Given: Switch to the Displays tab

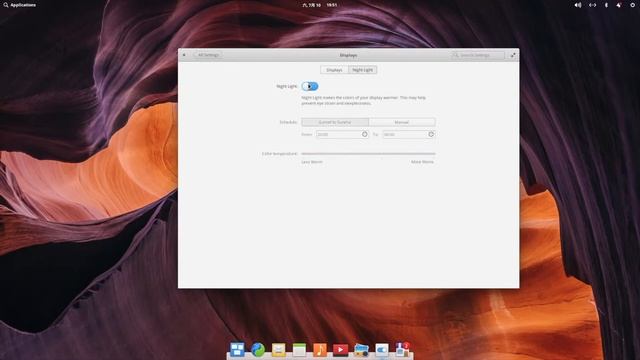Looking at the screenshot, I should tap(334, 70).
